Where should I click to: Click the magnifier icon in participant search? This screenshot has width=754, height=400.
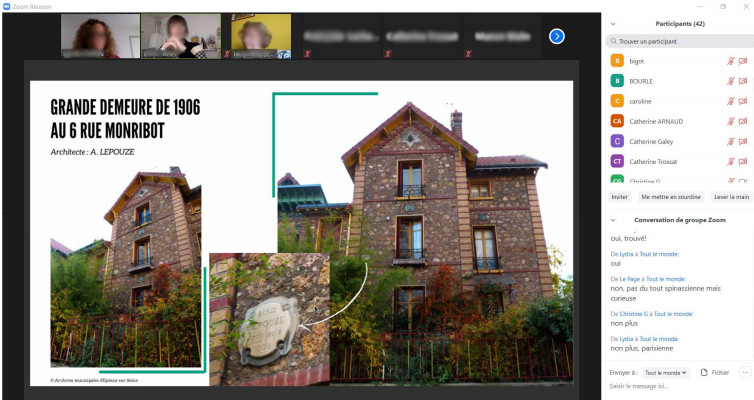[614, 41]
